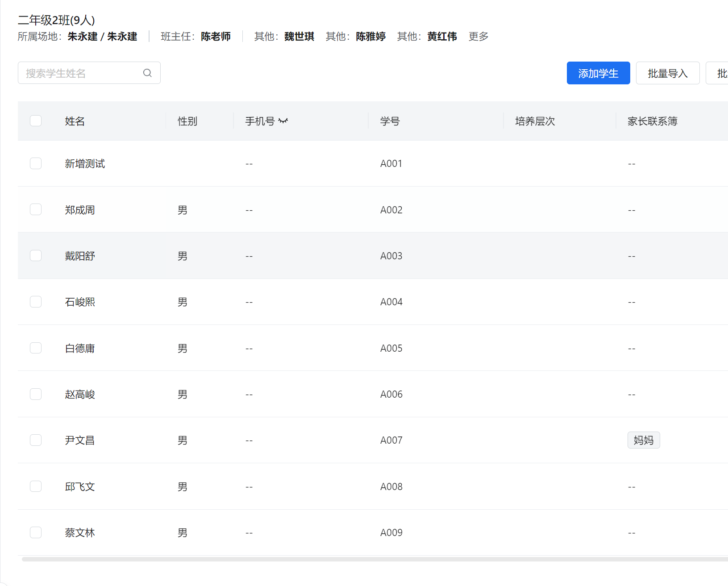Click the 培养层次 column header

(x=535, y=121)
